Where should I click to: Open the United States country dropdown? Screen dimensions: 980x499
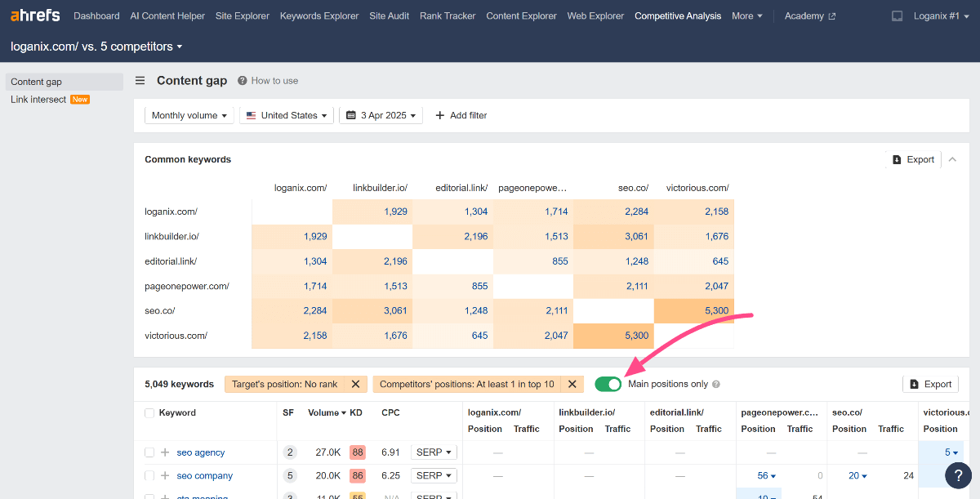287,115
